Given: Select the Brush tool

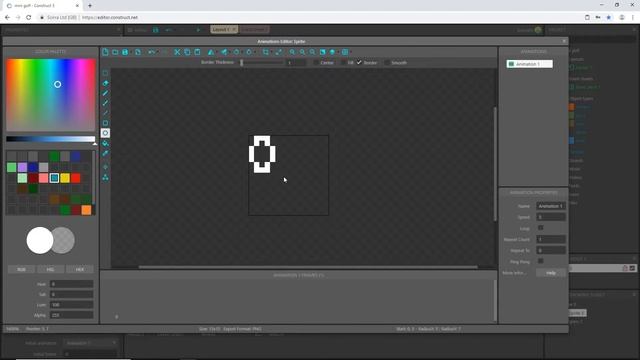Looking at the screenshot, I should tap(105, 103).
